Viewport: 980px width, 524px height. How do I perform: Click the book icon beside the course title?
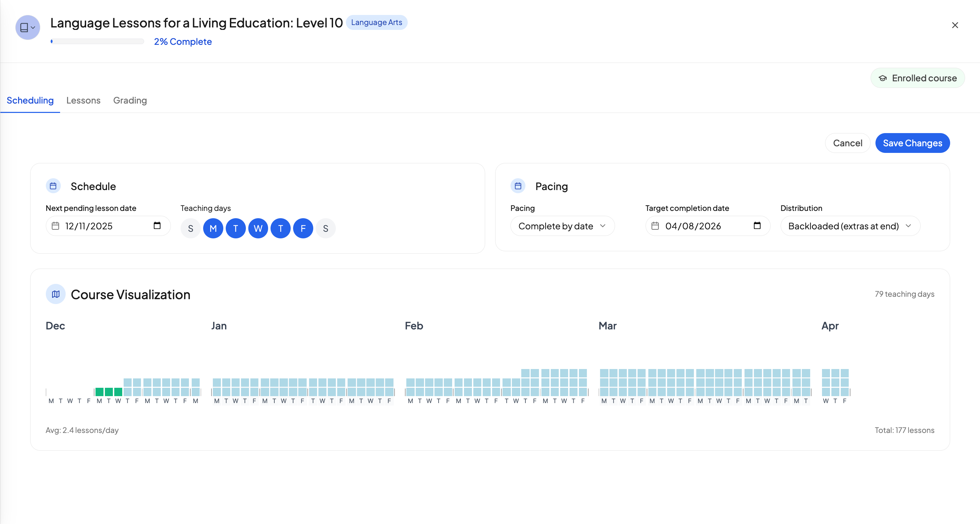click(x=24, y=27)
